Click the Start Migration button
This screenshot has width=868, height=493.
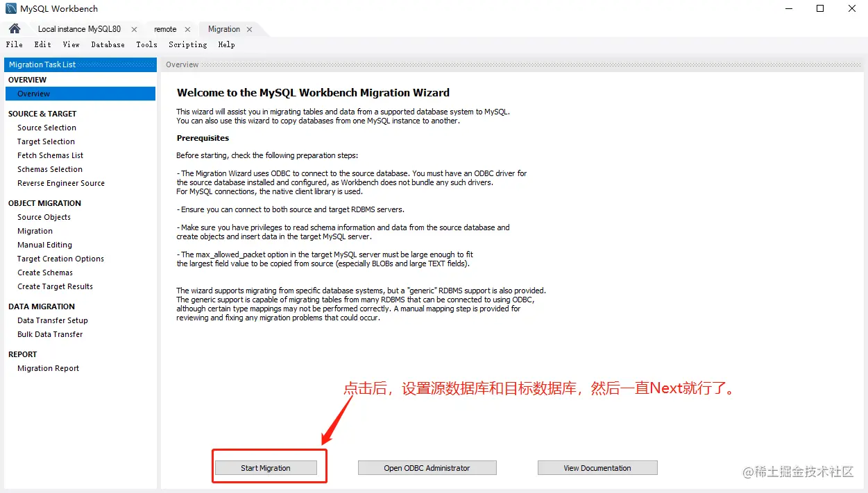(x=266, y=468)
